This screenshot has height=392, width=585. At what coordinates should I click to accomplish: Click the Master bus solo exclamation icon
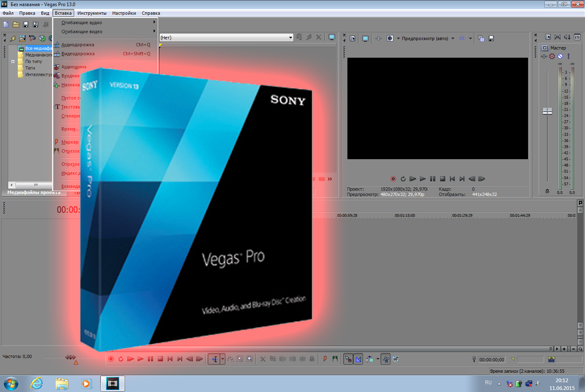pyautogui.click(x=569, y=56)
